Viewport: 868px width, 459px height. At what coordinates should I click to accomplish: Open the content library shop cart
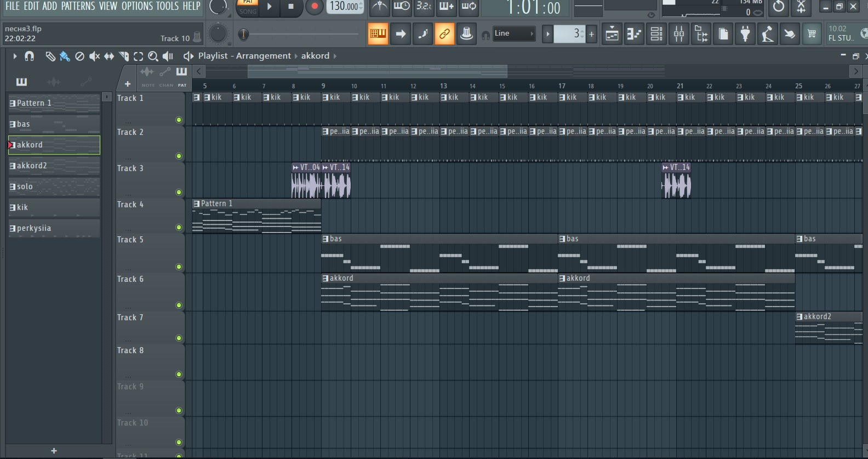[x=812, y=34]
